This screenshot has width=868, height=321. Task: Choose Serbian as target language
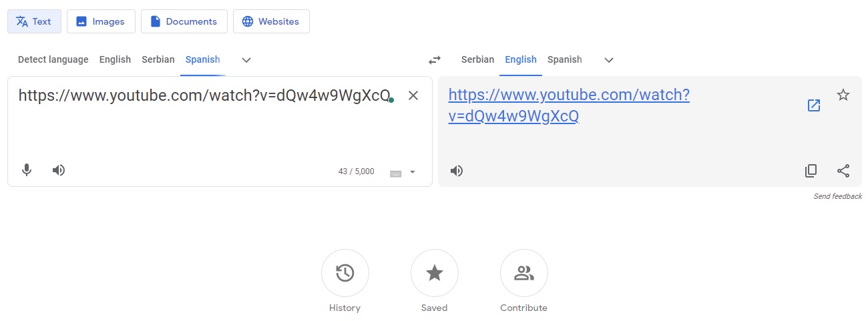coord(477,59)
